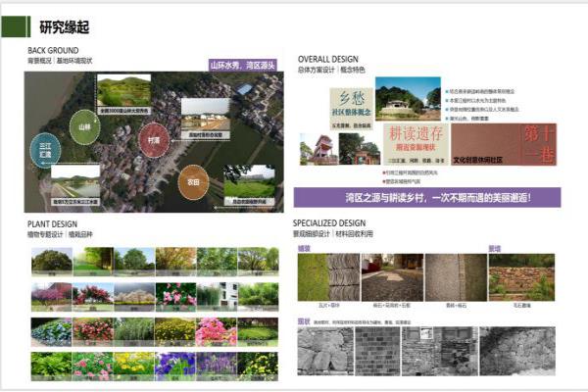Select the SPECIALIZED DESIGN heading
The height and width of the screenshot is (392, 588).
pos(329,223)
